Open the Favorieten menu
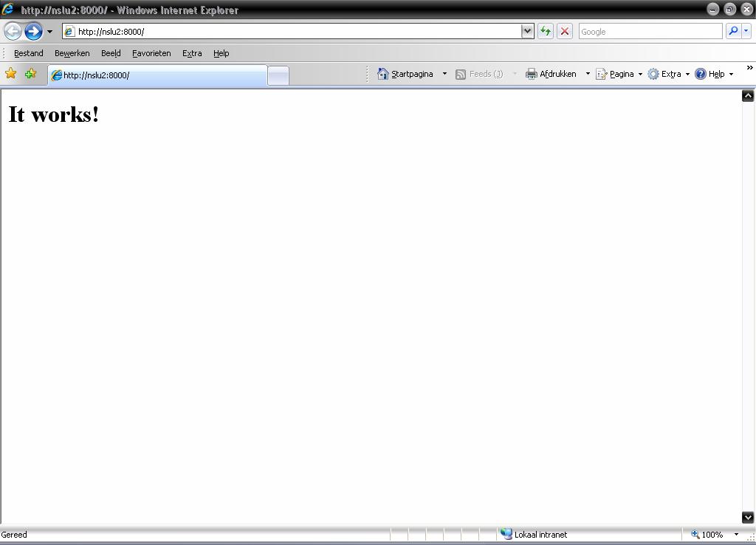The height and width of the screenshot is (545, 756). point(151,53)
